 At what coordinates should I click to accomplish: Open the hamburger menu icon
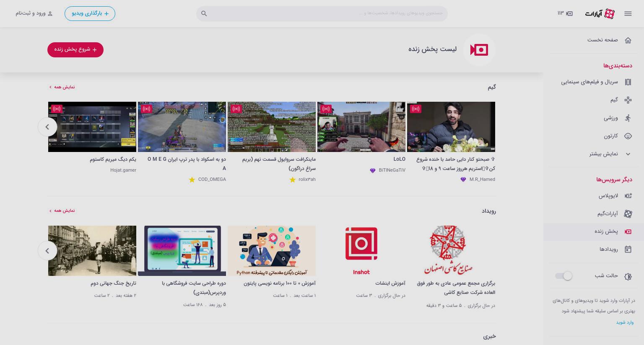coord(628,13)
